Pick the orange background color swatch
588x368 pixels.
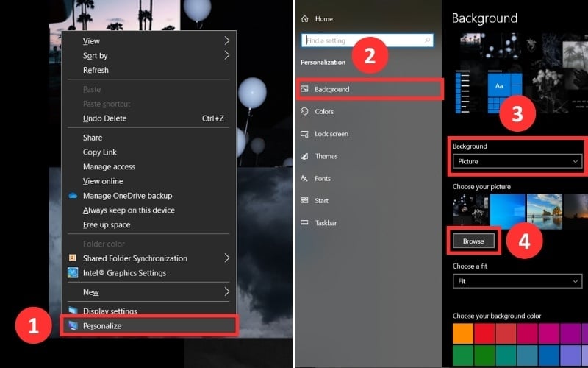tap(463, 333)
